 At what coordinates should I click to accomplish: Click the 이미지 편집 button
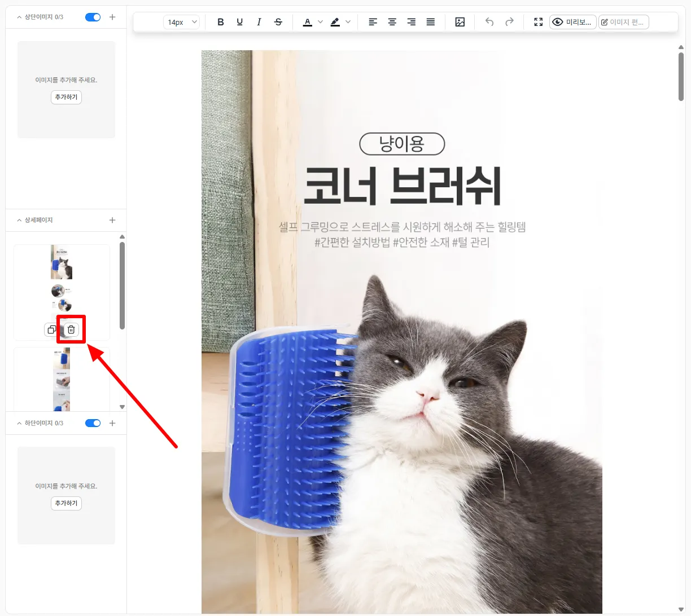click(x=623, y=22)
